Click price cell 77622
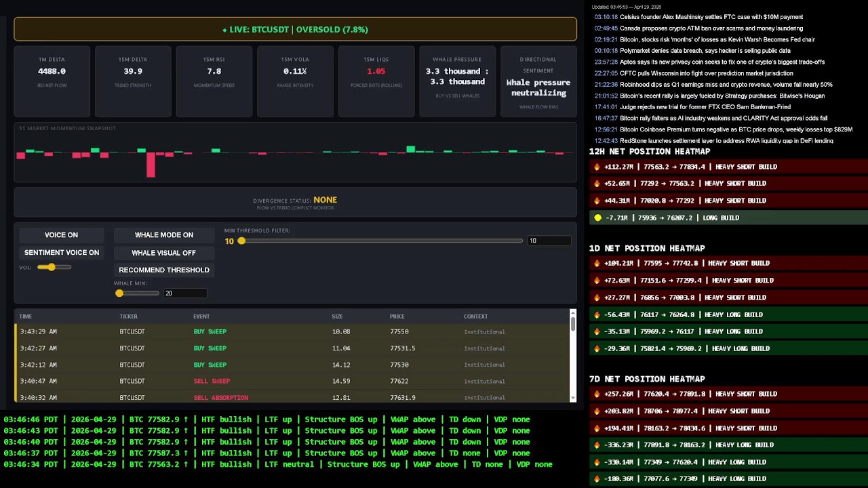868x488 pixels. pos(399,382)
